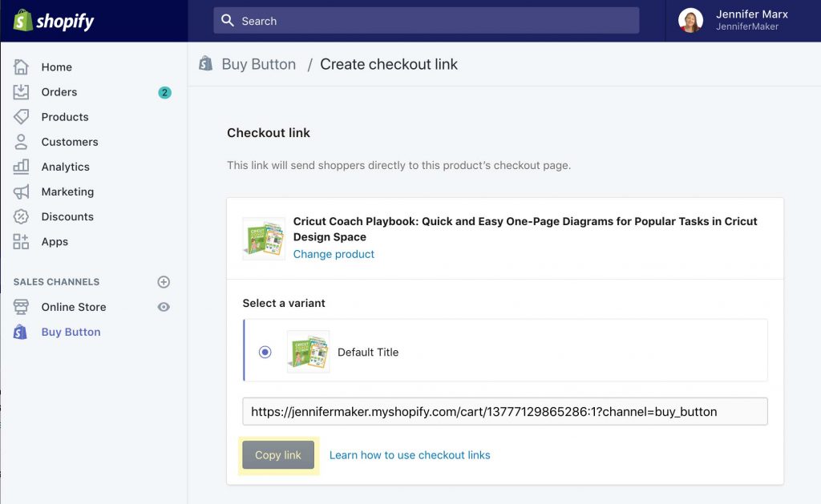
Task: Click the Customers person icon
Action: coord(21,142)
